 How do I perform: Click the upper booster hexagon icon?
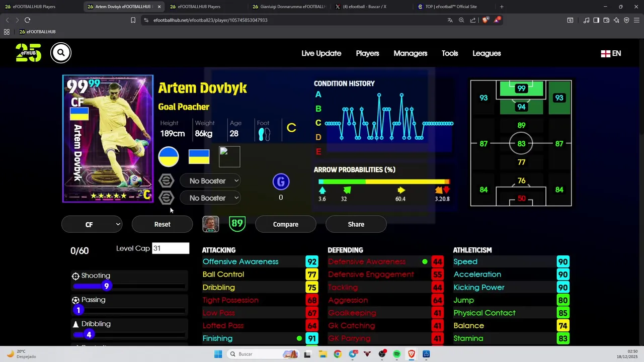[167, 180]
